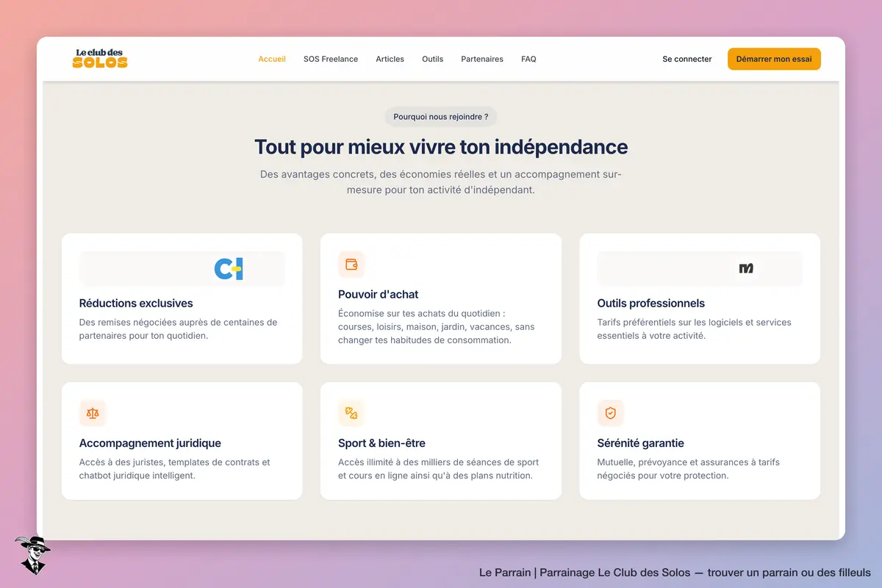882x588 pixels.
Task: Click the Pouvoir d'achat heading
Action: (379, 295)
